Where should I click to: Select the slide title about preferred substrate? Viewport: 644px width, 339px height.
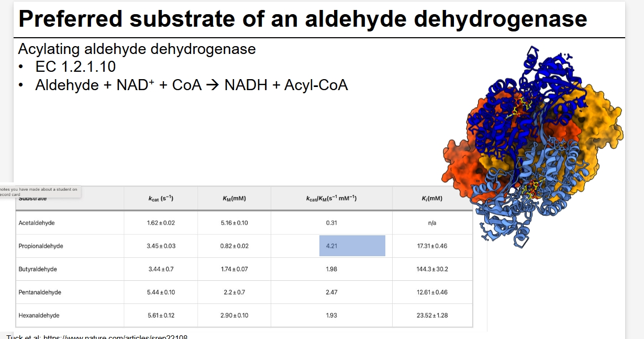pyautogui.click(x=302, y=19)
